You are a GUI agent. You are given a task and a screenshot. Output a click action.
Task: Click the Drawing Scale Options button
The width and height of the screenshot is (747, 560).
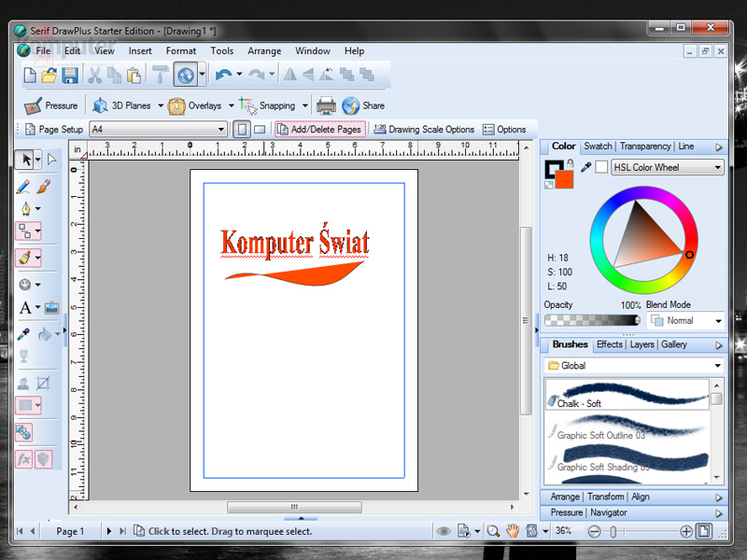pyautogui.click(x=424, y=130)
